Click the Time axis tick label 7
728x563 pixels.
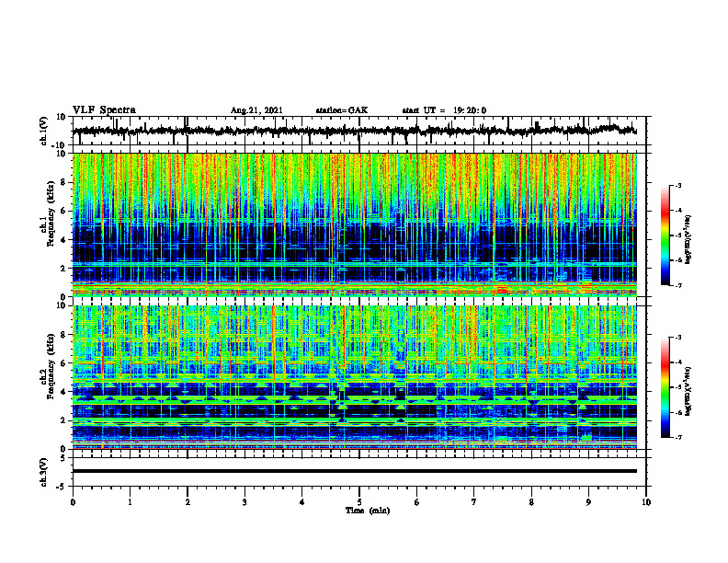click(474, 502)
